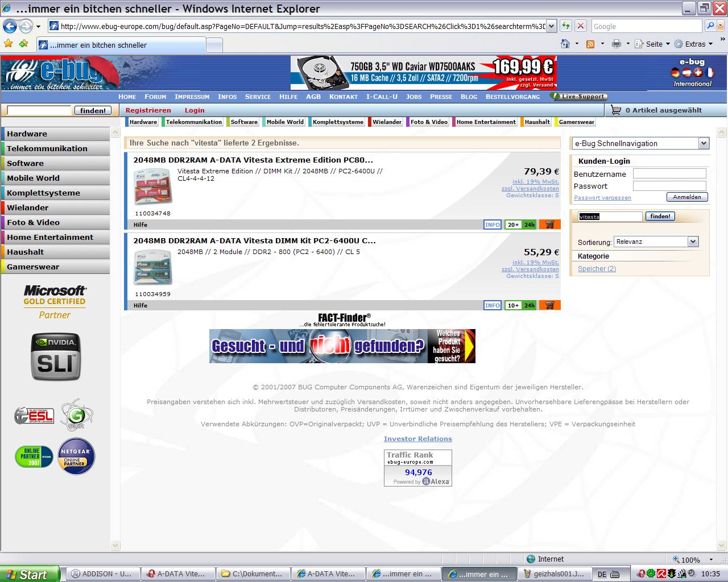Open the IMPRESSUM menu item
Viewport: 728px width, 582px height.
point(192,97)
